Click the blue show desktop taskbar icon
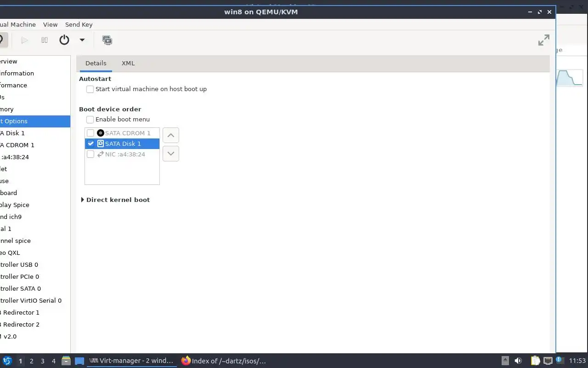588x368 pixels. pos(79,361)
